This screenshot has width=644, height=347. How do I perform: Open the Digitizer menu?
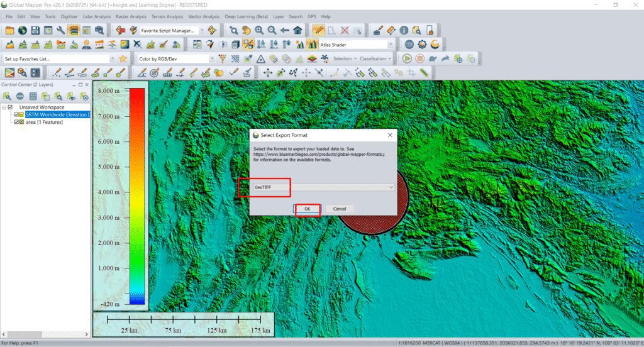tap(69, 16)
